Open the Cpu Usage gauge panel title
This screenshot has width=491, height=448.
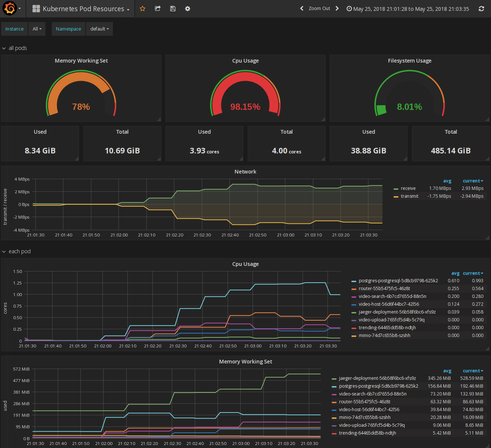coord(245,61)
